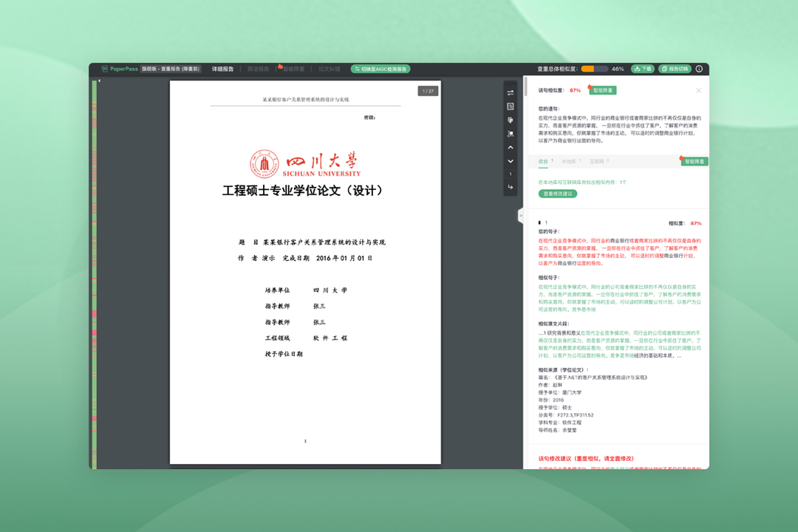Click the jump-back arrow icon in side toolbar
The image size is (798, 532).
tap(510, 187)
